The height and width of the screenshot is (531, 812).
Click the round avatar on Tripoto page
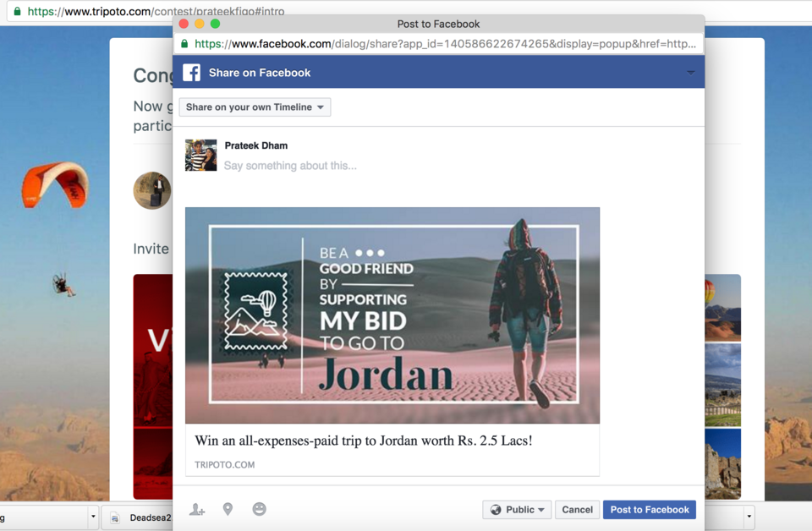(152, 190)
